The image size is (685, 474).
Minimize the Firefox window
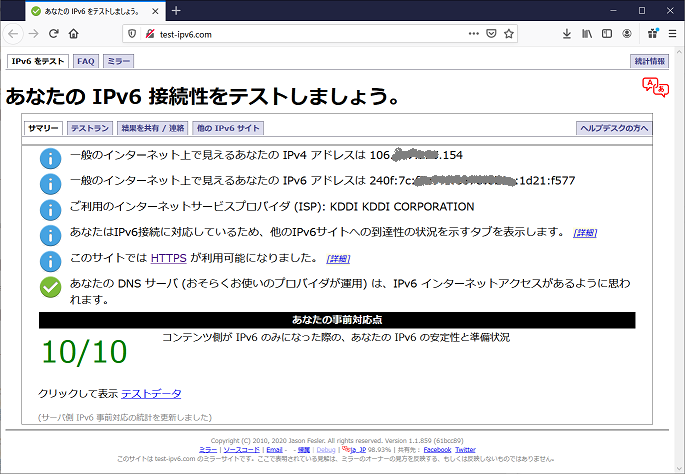[613, 10]
